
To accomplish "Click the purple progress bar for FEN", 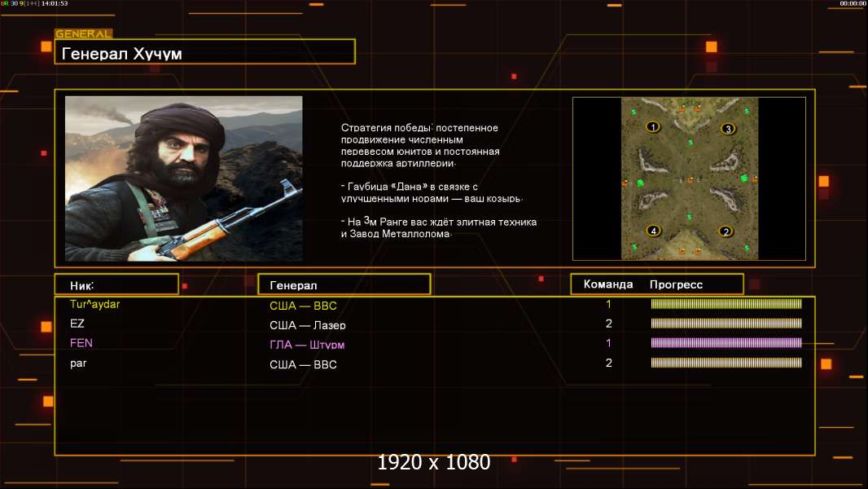I will [x=726, y=343].
